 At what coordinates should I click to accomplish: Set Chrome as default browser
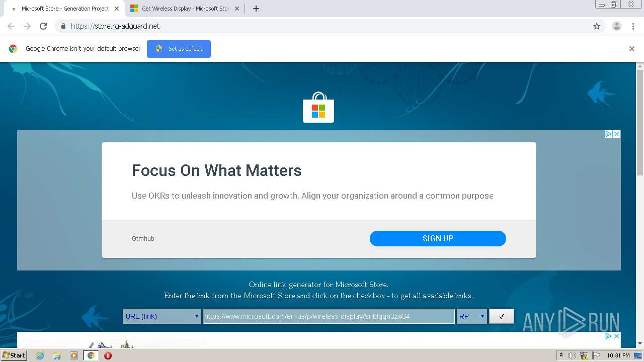tap(179, 49)
